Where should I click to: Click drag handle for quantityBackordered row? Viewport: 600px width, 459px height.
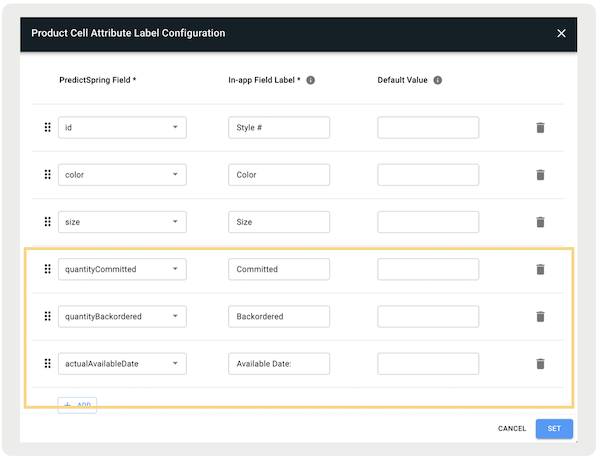[x=47, y=316]
